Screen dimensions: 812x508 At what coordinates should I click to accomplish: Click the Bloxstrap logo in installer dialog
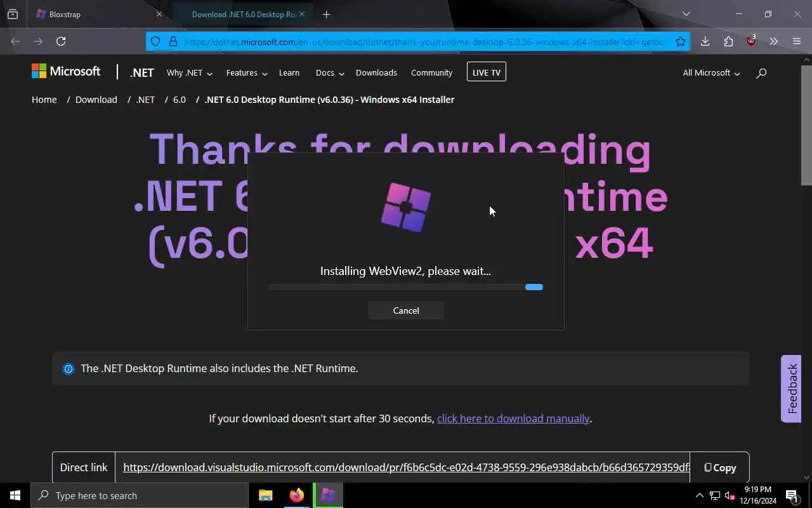pos(406,207)
